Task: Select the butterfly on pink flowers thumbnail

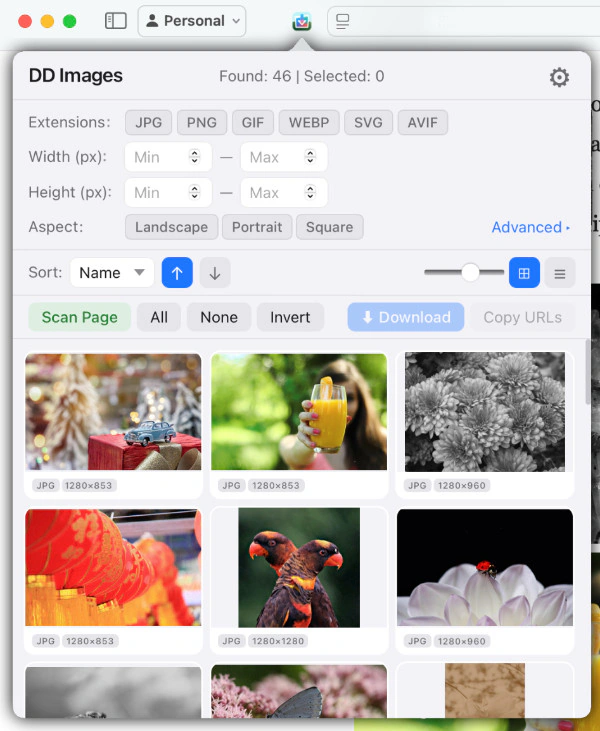Action: tap(299, 691)
